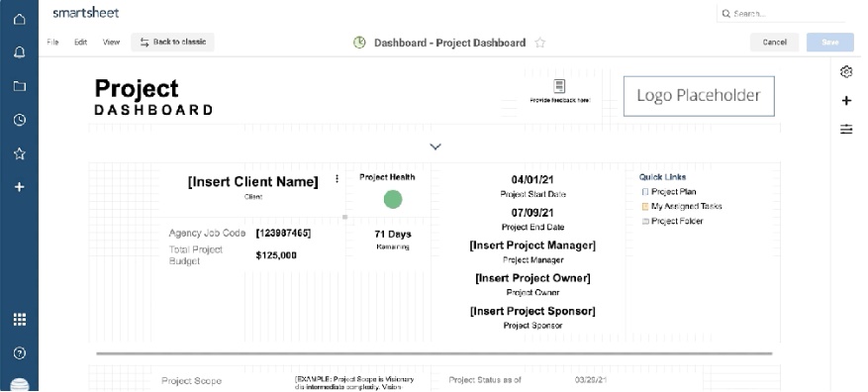Click the Provide feedback form icon
The image size is (868, 392).
(559, 86)
